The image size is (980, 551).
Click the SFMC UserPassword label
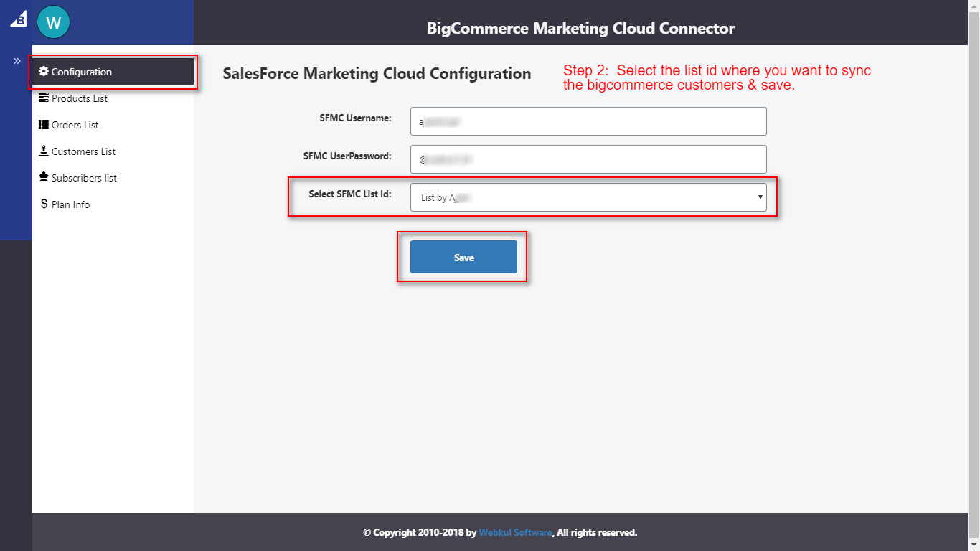[347, 156]
